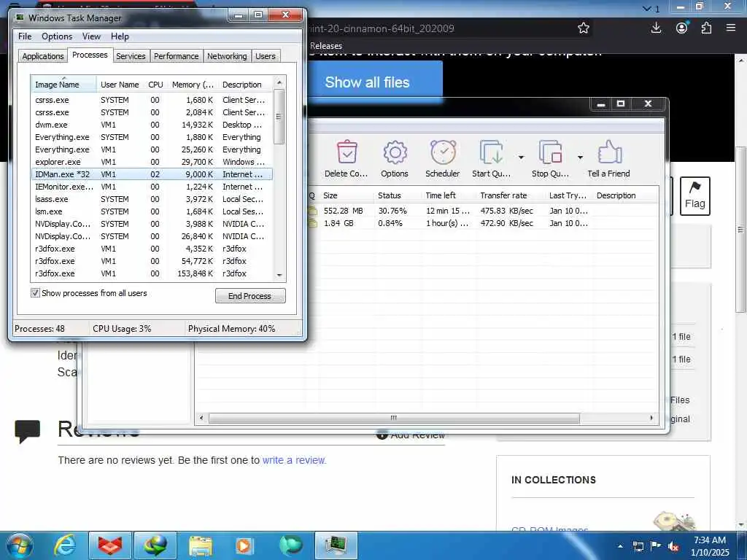This screenshot has width=747, height=560.
Task: Sort processes by Image Name column header
Action: tap(63, 85)
